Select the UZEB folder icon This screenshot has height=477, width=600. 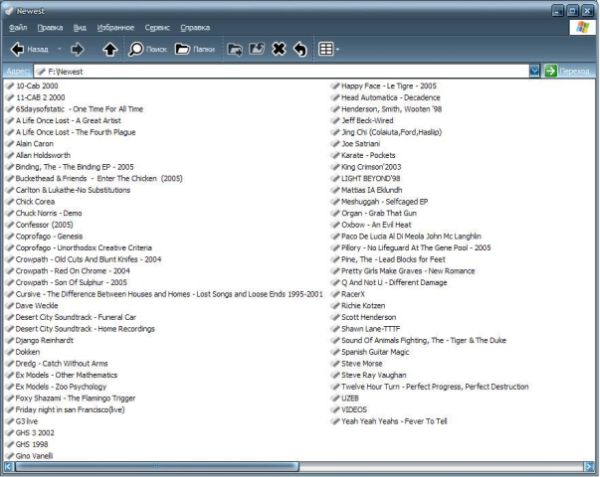pyautogui.click(x=336, y=398)
